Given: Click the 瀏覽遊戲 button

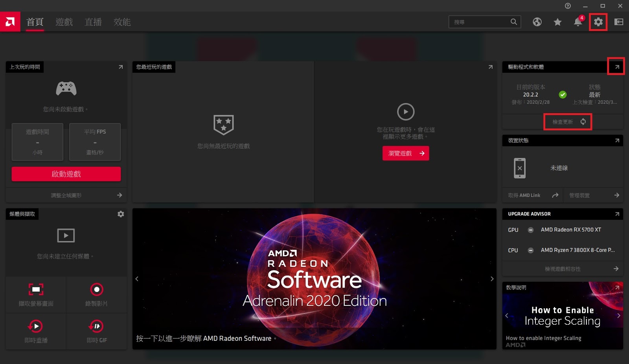Looking at the screenshot, I should tap(406, 153).
